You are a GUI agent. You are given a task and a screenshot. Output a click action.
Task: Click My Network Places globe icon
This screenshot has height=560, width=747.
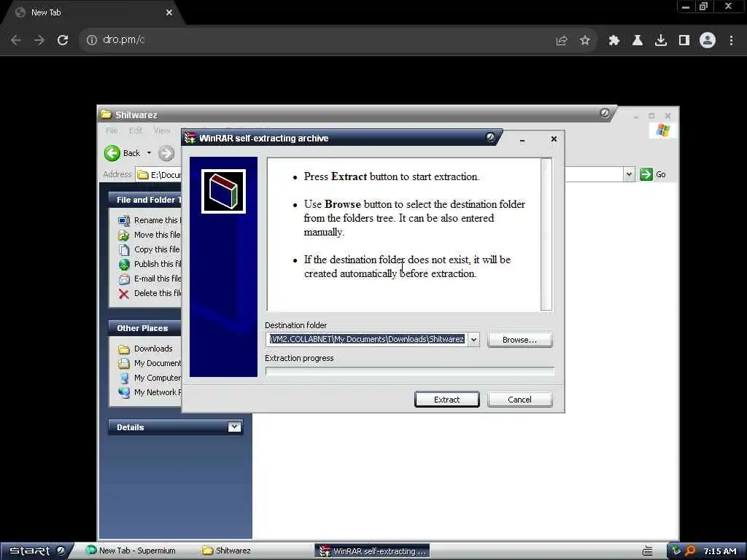coord(124,392)
